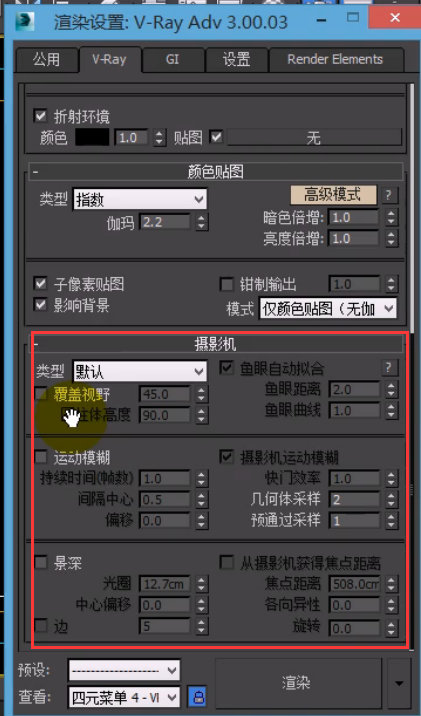The width and height of the screenshot is (421, 716).
Task: Switch to the Render Elements tab
Action: point(335,60)
